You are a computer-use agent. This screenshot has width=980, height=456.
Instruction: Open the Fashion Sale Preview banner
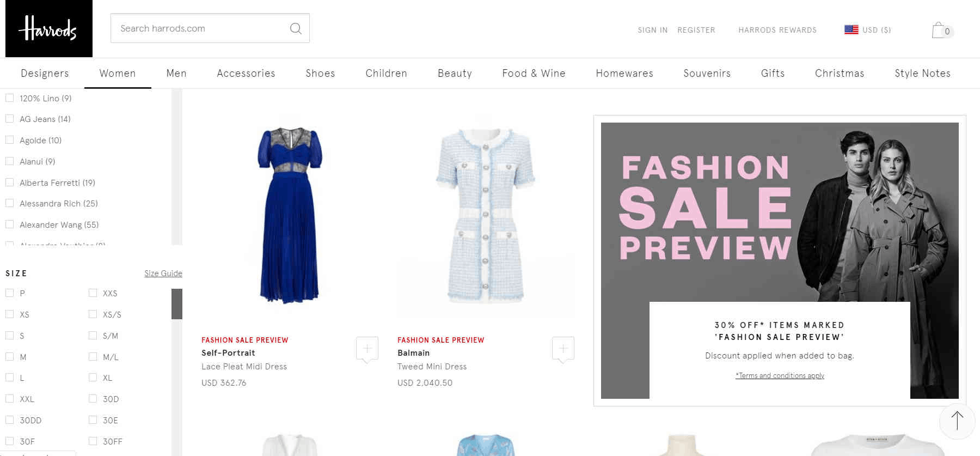click(780, 260)
